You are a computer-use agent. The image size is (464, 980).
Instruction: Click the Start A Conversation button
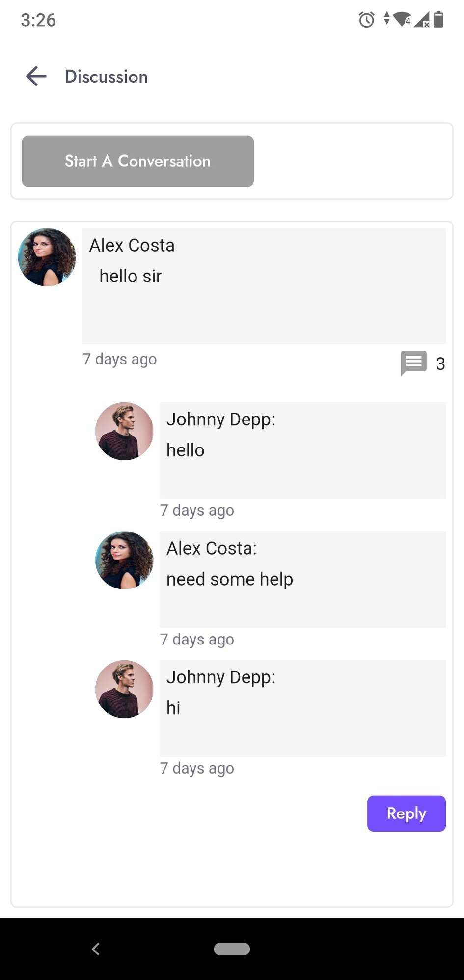pos(138,161)
